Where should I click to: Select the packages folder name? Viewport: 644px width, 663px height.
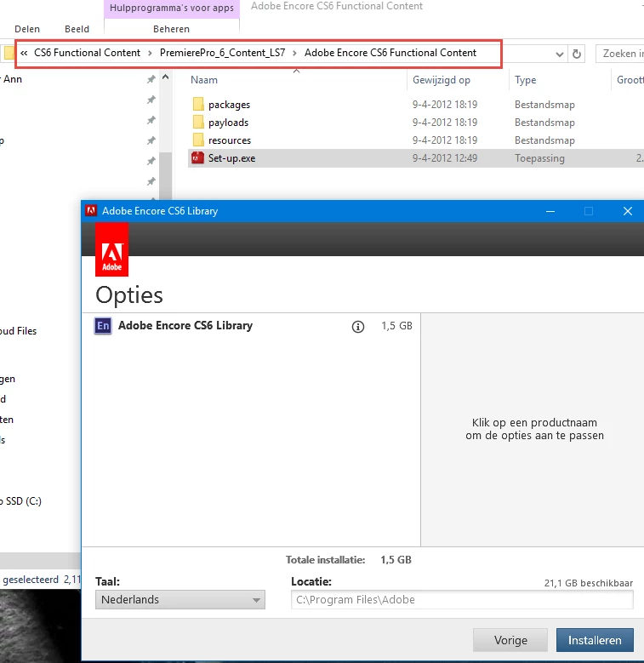pos(229,105)
